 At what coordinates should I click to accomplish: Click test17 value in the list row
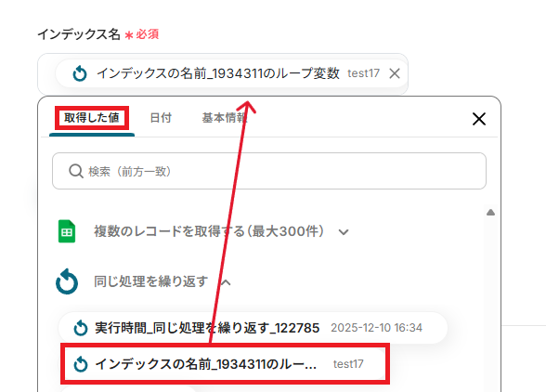[348, 364]
